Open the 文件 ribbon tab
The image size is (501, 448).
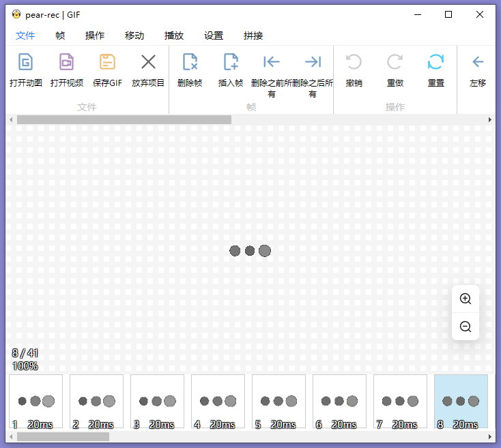click(25, 35)
